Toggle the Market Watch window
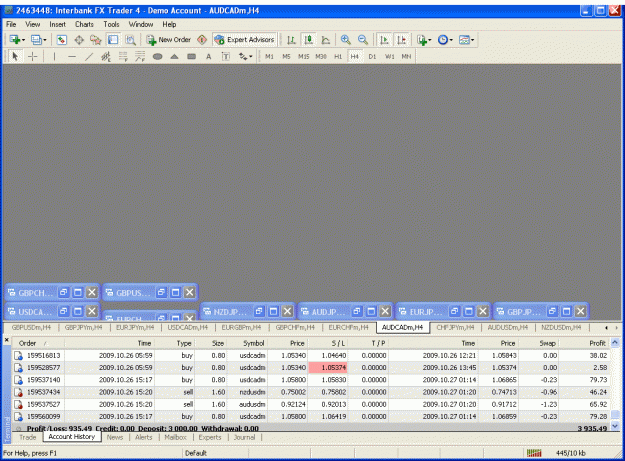This screenshot has height=461, width=625. pos(61,40)
